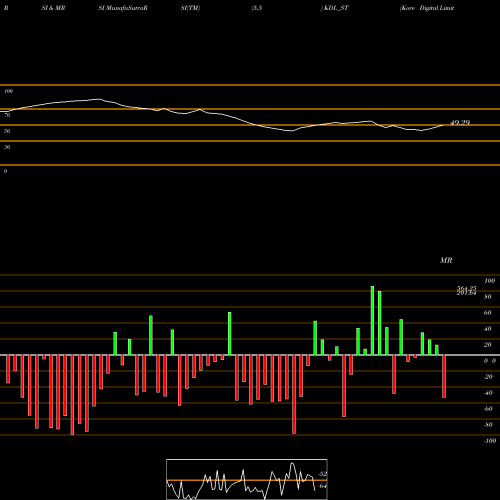Click the tallest green bar in MR histogram
The height and width of the screenshot is (500, 500).
coord(372,320)
